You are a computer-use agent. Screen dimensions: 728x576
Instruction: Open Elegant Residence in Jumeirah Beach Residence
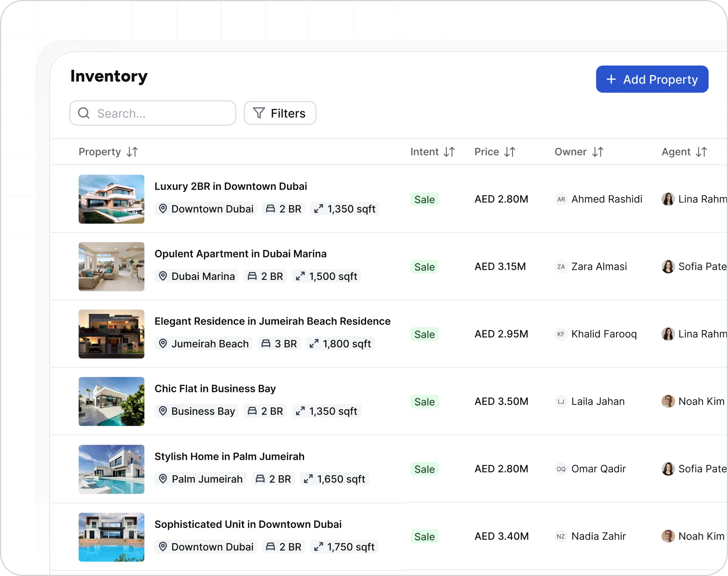coord(273,321)
